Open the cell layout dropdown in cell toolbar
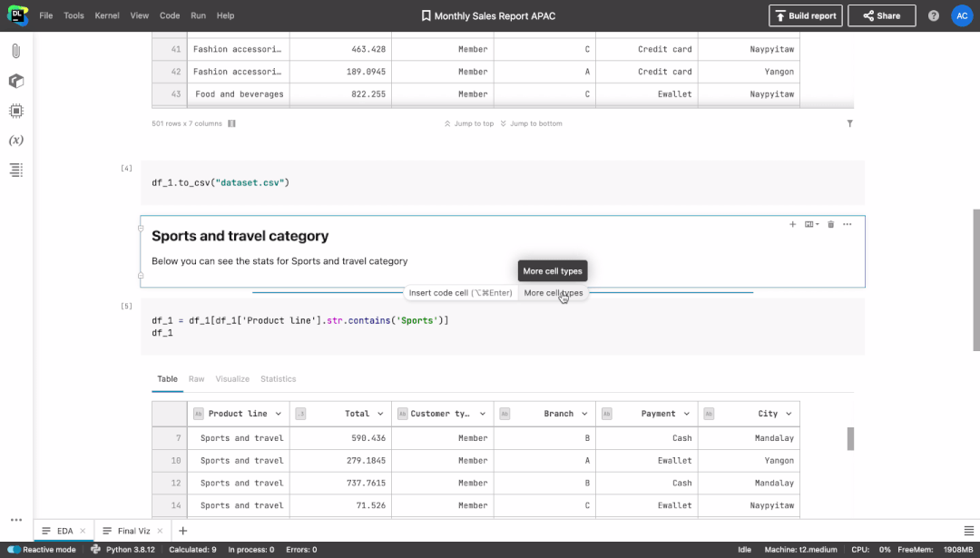This screenshot has width=980, height=558. (x=812, y=224)
